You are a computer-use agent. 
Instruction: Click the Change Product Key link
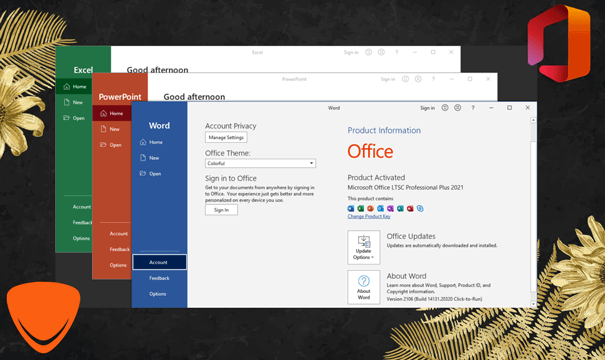coord(369,216)
